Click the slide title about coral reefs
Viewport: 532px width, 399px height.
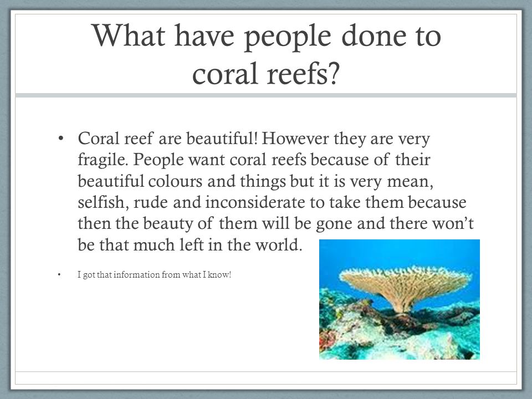pos(267,54)
